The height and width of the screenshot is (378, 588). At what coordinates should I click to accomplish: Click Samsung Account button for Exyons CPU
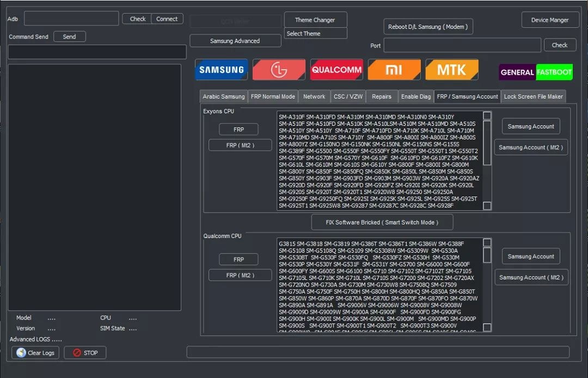531,126
